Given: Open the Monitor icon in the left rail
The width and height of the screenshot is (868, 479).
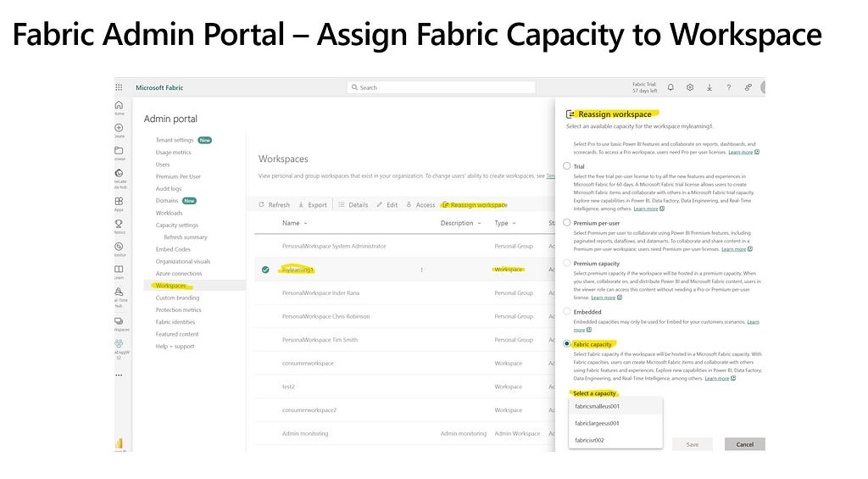Looking at the screenshot, I should pos(119,247).
